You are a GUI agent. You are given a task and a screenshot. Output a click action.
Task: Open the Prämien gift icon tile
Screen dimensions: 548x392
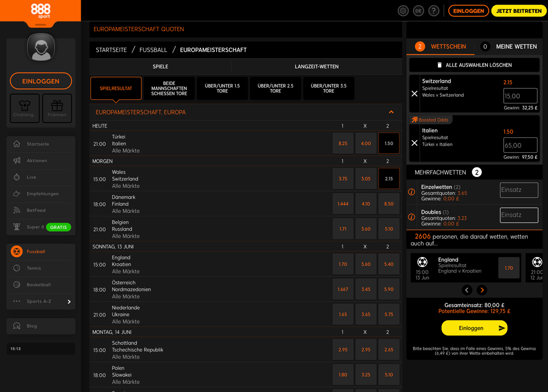pyautogui.click(x=57, y=108)
